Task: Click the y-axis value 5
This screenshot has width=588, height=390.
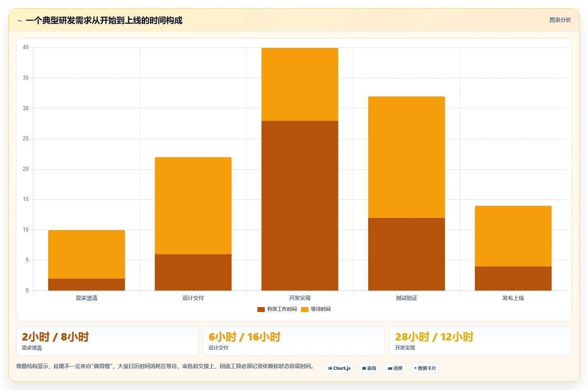Action: pyautogui.click(x=27, y=260)
